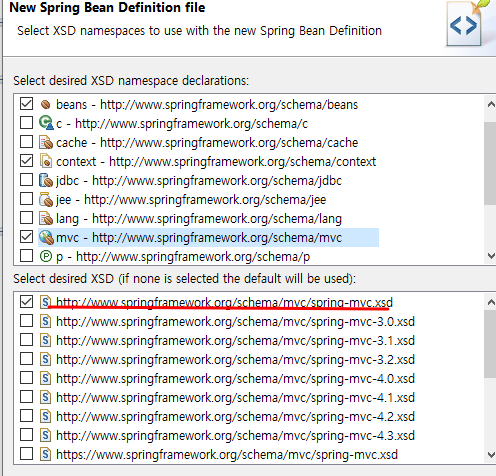Check the https spring-mvc.xsd checkbox

[x=26, y=454]
